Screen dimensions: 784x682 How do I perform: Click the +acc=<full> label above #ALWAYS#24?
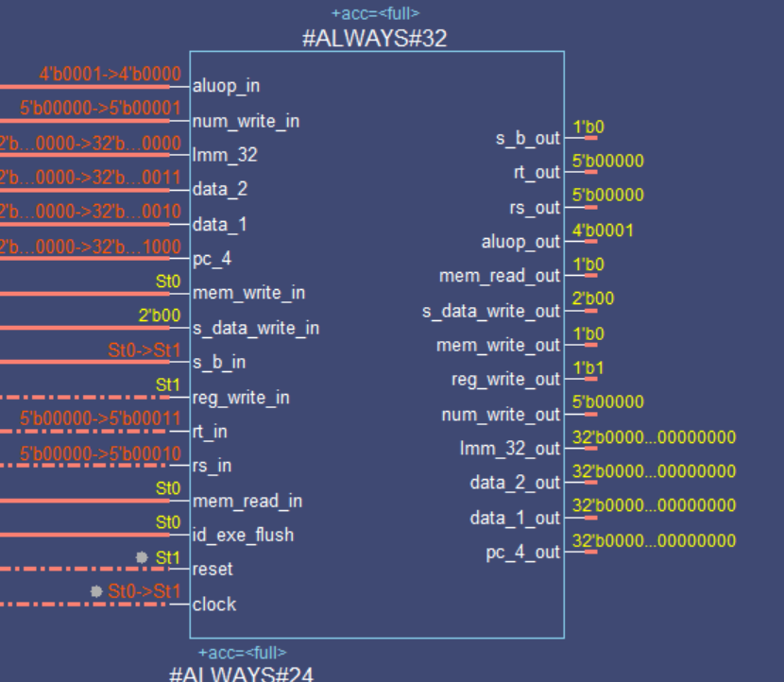(242, 653)
